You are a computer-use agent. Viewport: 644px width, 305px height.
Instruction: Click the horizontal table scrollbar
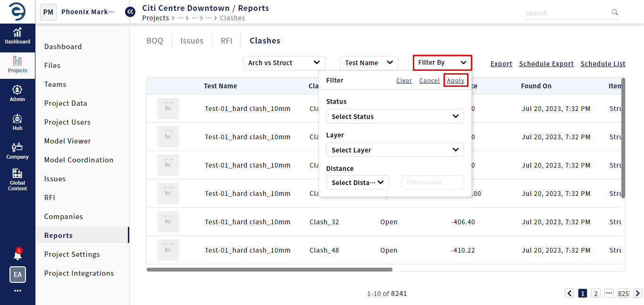coord(269,270)
